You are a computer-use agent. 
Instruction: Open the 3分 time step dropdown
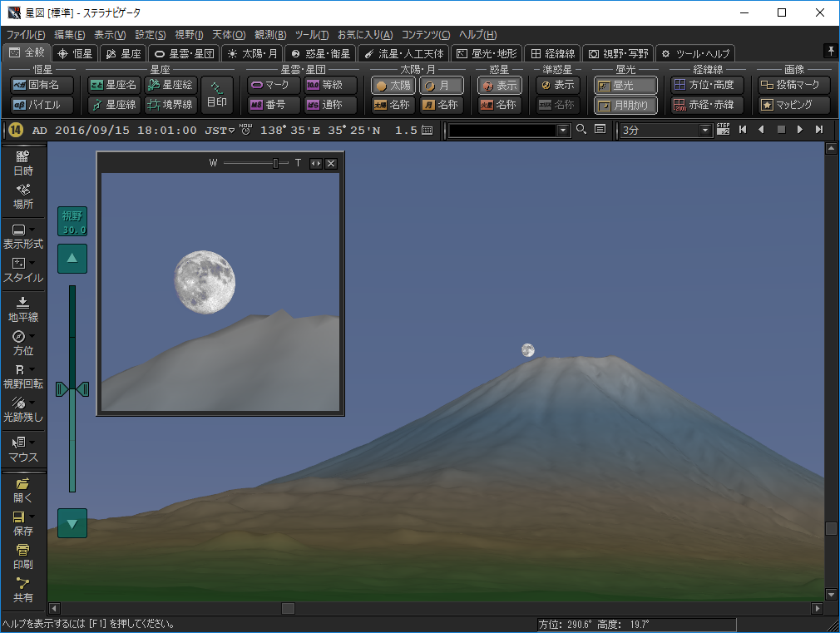[706, 130]
